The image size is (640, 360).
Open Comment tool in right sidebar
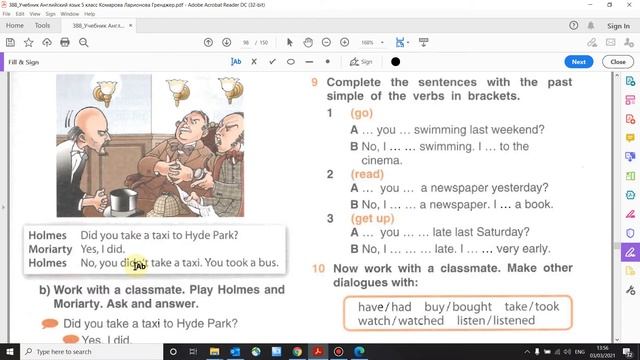(630, 138)
